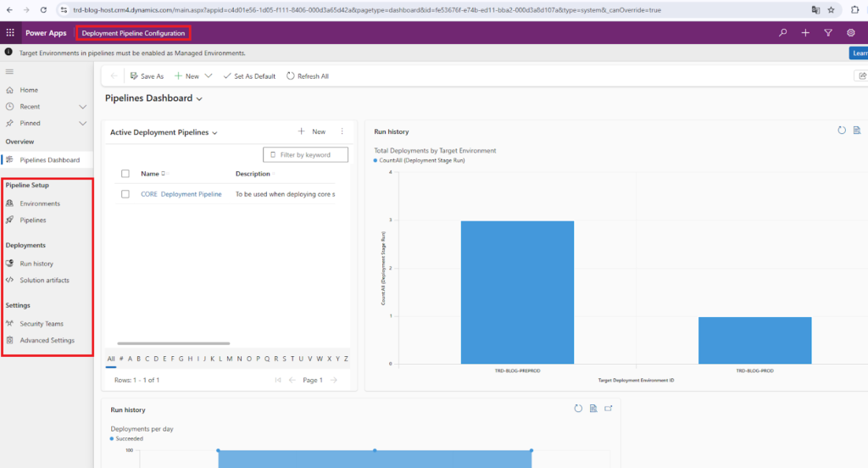Collapse the hamburger navigation menu
This screenshot has height=468, width=868.
(9, 72)
